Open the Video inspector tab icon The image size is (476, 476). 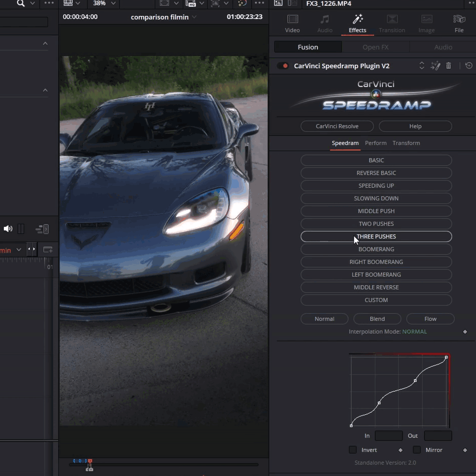292,24
